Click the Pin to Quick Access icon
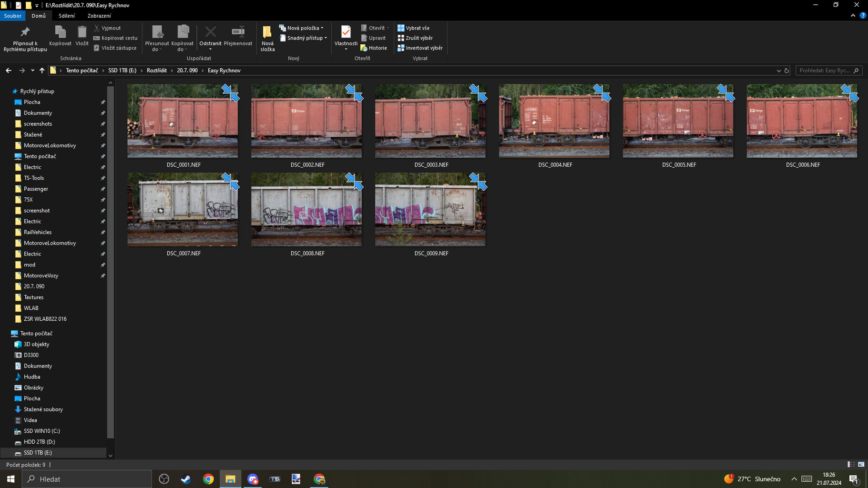 tap(25, 32)
